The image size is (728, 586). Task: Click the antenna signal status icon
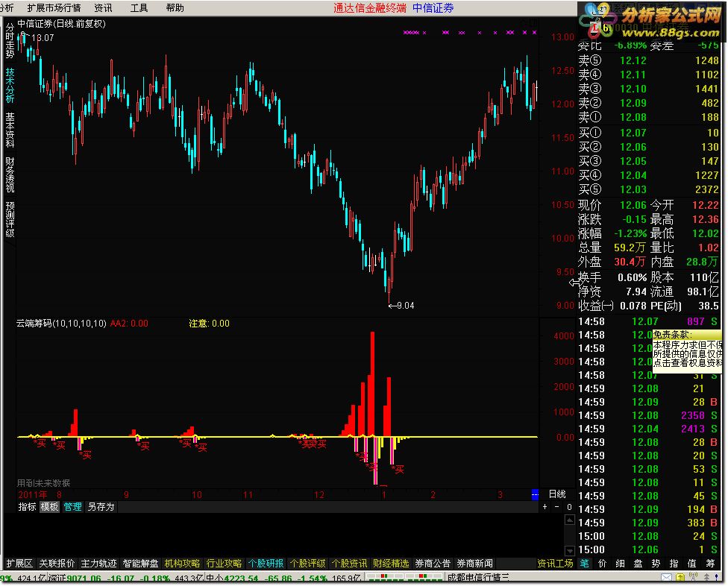click(693, 577)
